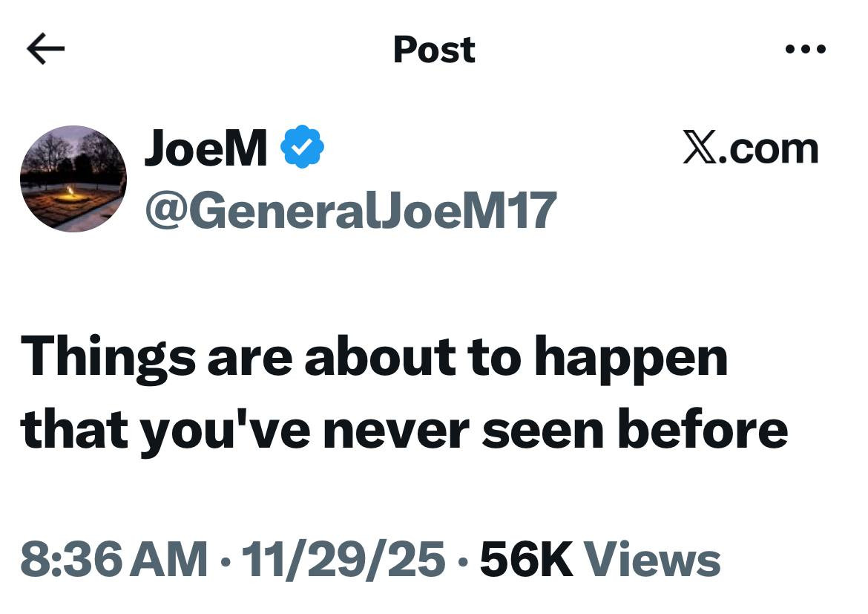This screenshot has width=868, height=614.
Task: Click the X logo in the X.com watermark
Action: pyautogui.click(x=699, y=148)
